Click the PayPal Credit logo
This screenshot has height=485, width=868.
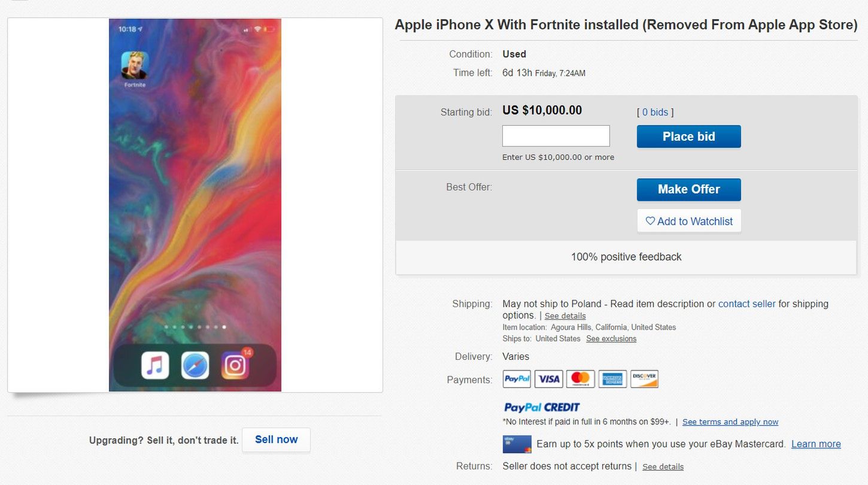coord(542,407)
